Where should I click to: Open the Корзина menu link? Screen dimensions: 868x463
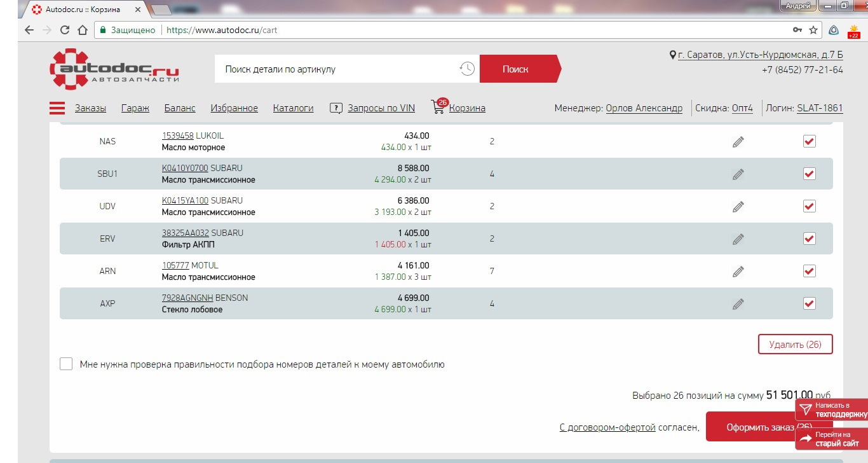pos(467,108)
